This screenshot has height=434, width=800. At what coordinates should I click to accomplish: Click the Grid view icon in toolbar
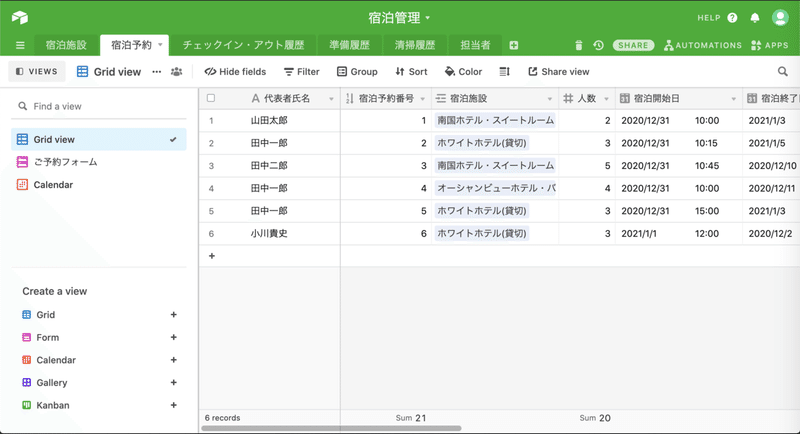point(82,72)
